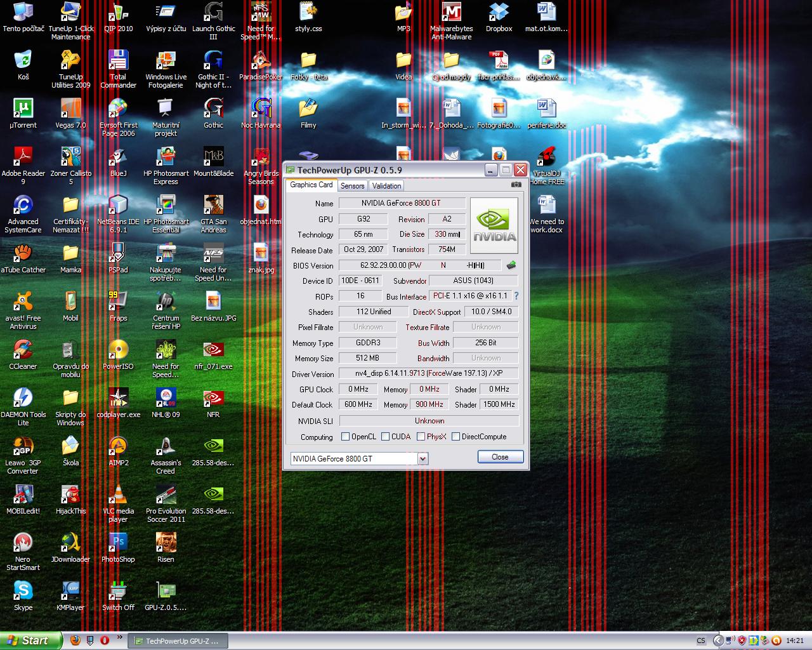The height and width of the screenshot is (650, 812).
Task: Click the Bus Width 256 Bit field
Action: (x=485, y=343)
